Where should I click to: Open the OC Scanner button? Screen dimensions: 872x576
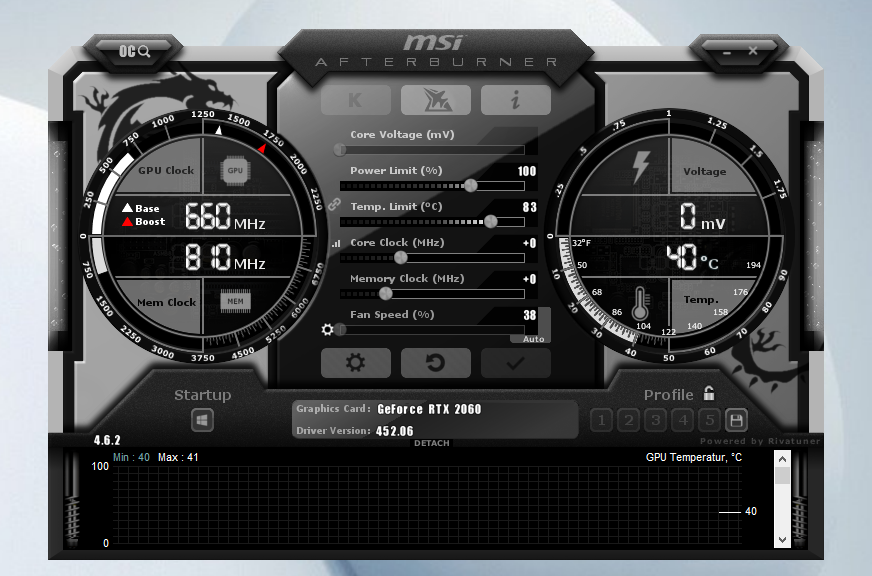pyautogui.click(x=135, y=52)
